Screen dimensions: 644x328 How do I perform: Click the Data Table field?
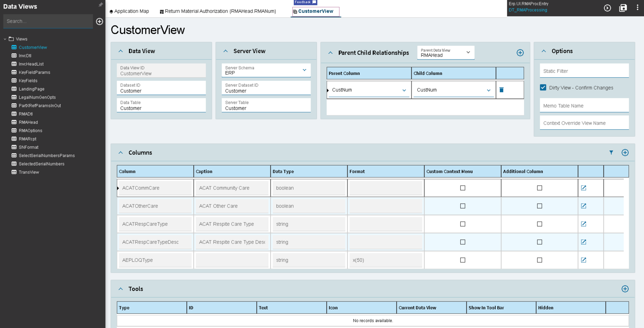pos(161,105)
